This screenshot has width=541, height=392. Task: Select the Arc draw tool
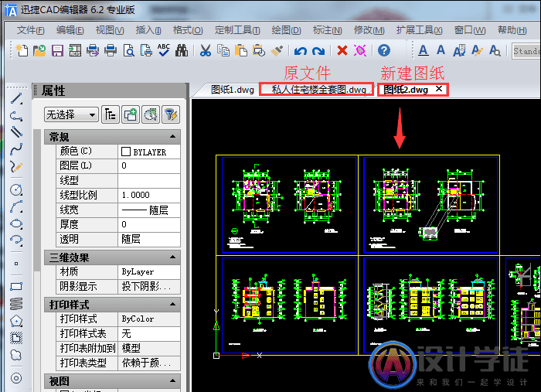[16, 206]
